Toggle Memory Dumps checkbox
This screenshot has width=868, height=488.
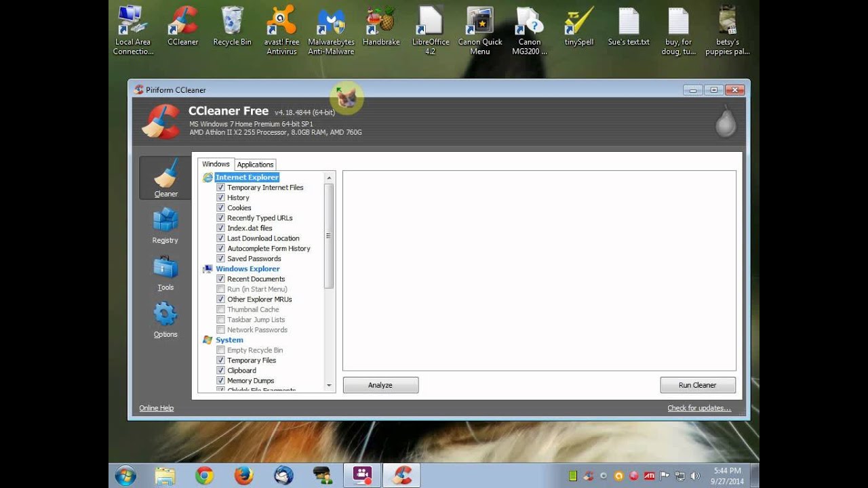pyautogui.click(x=220, y=381)
